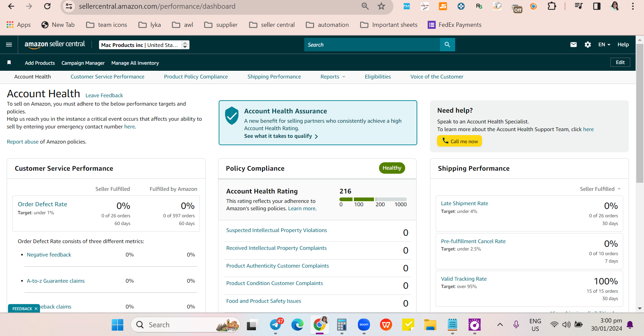Click the media controls icon in Chrome toolbar
This screenshot has height=336, width=644.
click(579, 6)
